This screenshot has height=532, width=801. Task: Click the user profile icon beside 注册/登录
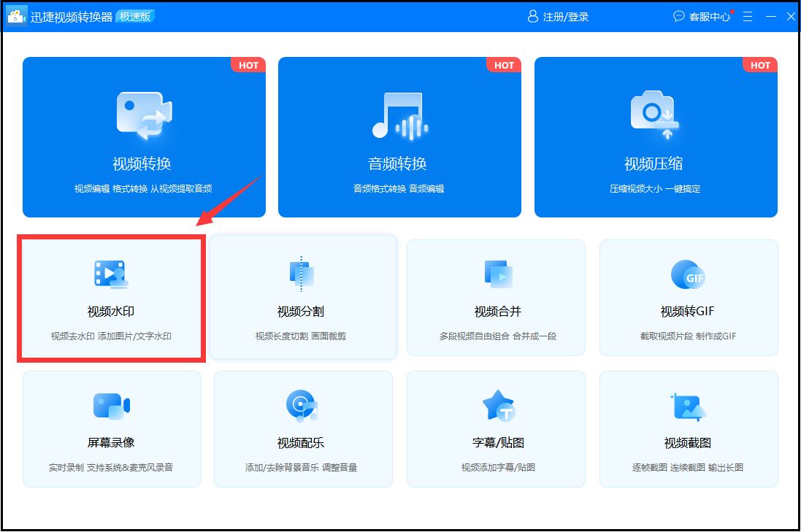pyautogui.click(x=532, y=15)
